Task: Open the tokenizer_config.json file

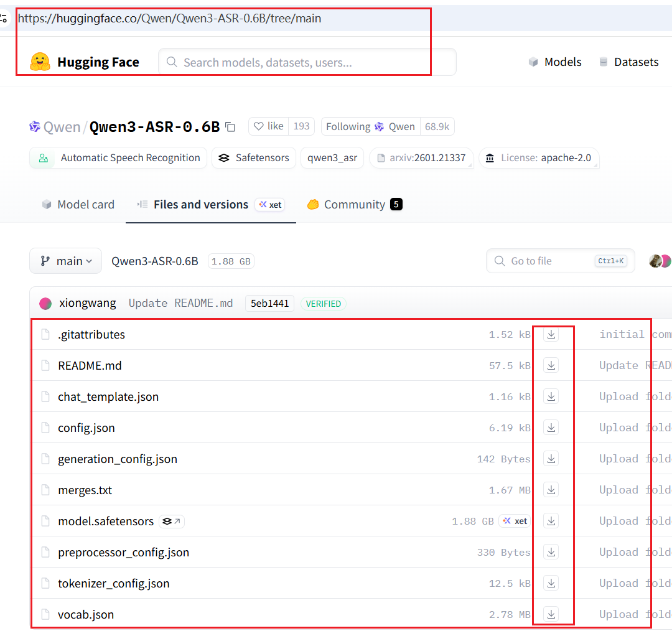Action: point(113,583)
